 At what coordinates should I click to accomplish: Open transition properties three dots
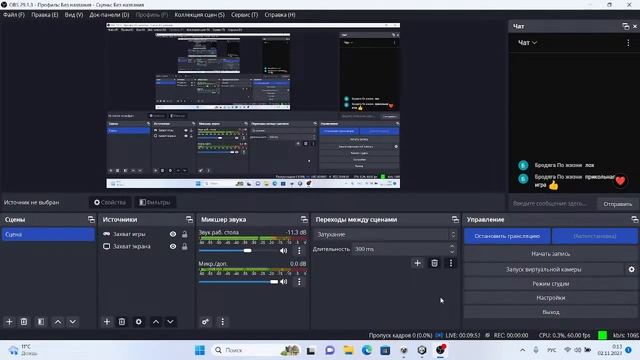click(451, 263)
